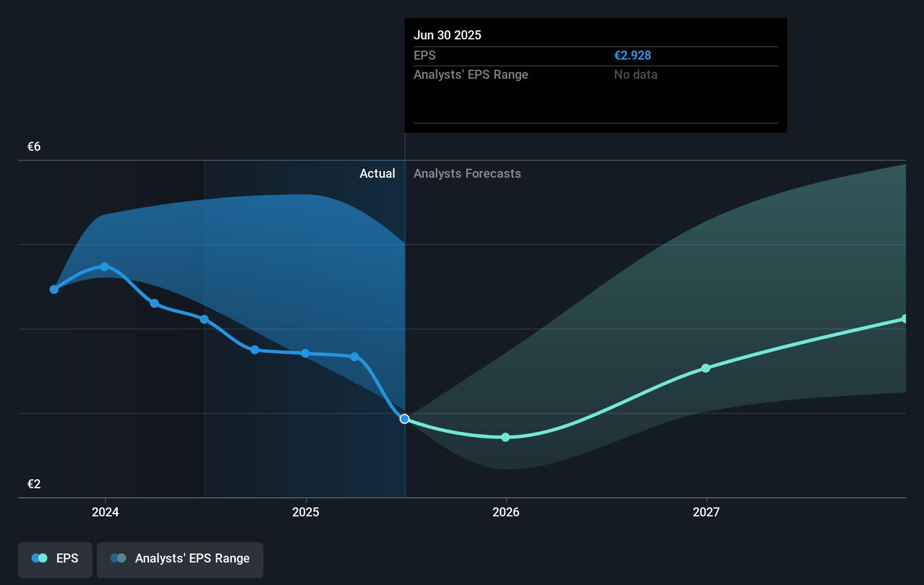Click the €6 y-axis label
The height and width of the screenshot is (585, 924).
34,147
